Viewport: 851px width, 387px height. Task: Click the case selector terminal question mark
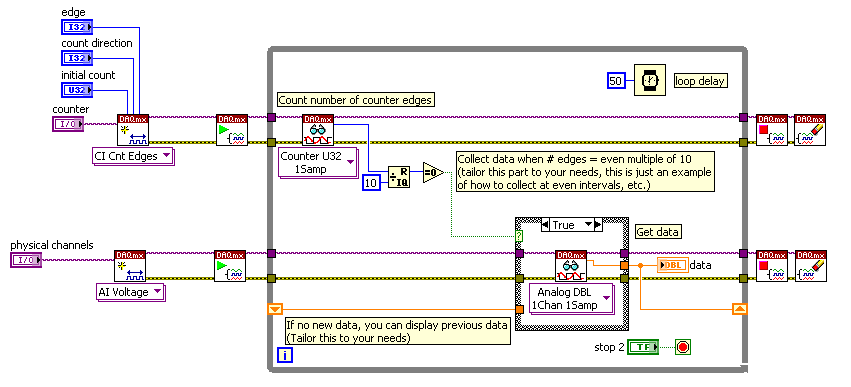point(519,236)
